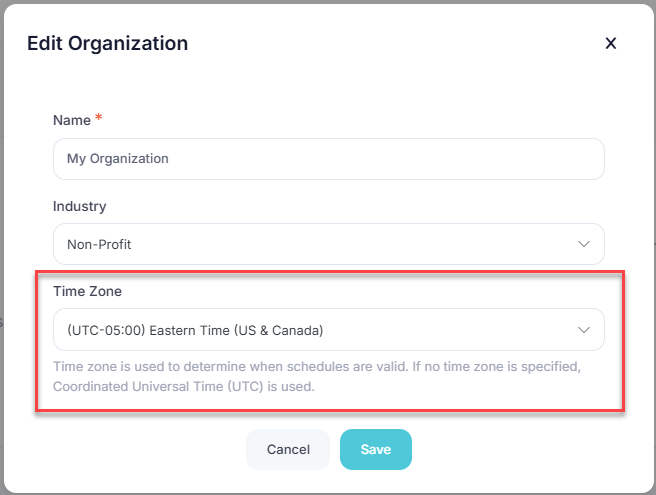Open the Time Zone dropdown

coord(328,329)
